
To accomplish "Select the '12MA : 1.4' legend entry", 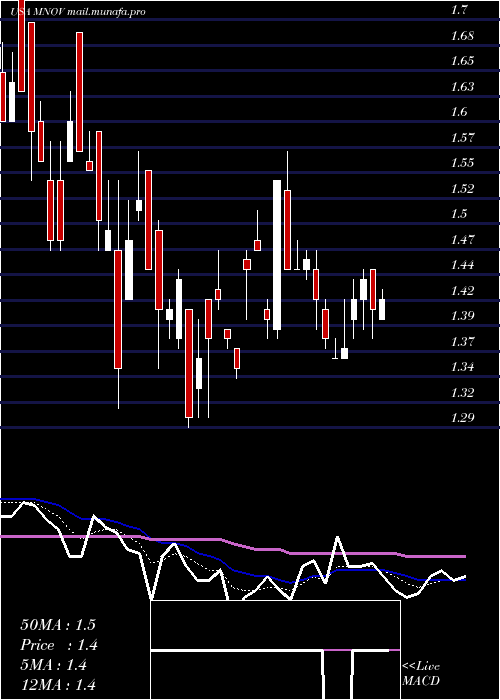I will point(58,685).
